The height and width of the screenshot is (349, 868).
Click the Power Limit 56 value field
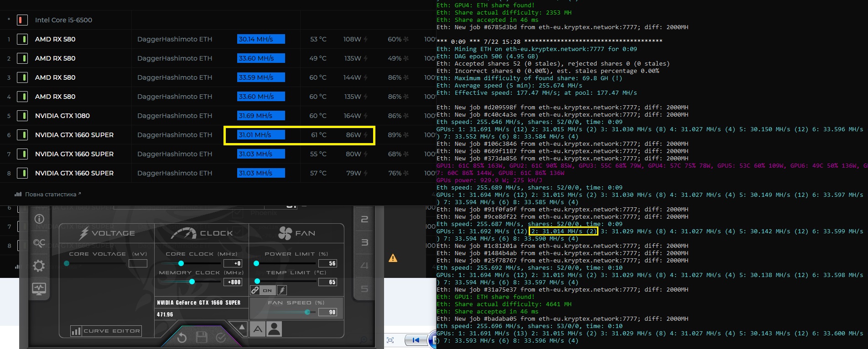point(328,263)
